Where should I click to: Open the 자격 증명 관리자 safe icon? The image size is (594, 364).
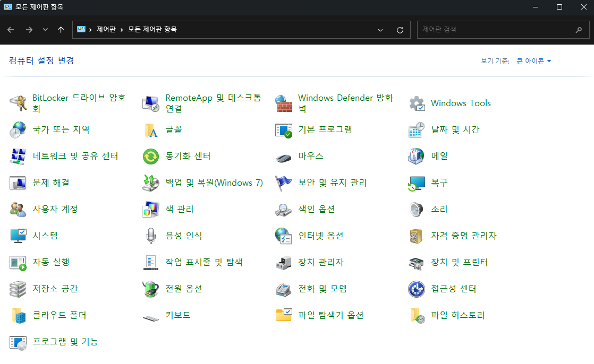[x=417, y=236]
